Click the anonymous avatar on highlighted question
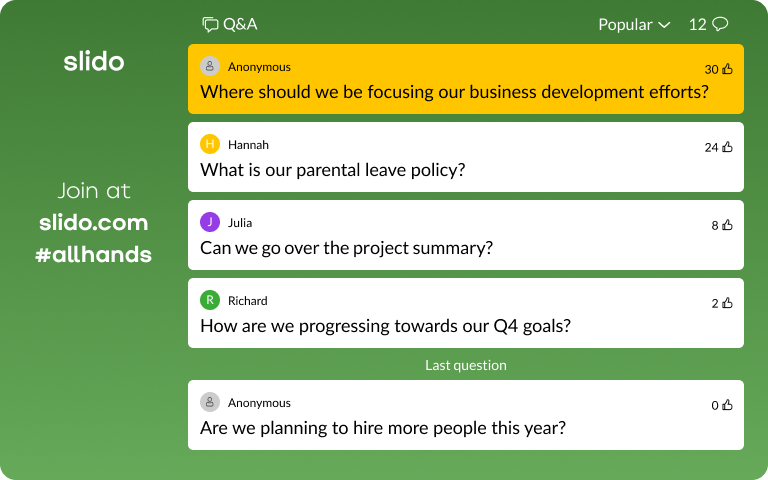Image resolution: width=768 pixels, height=480 pixels. (x=210, y=66)
